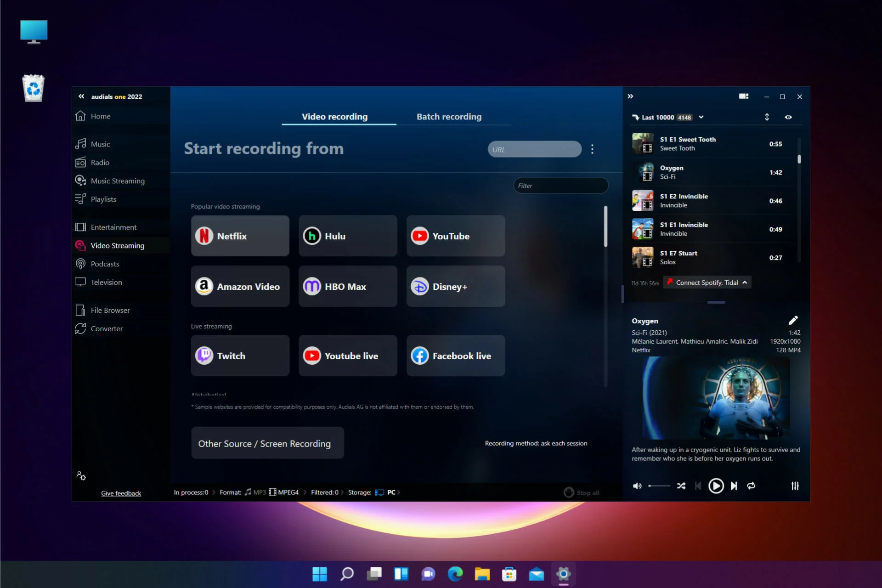Open Storage: PC selector
The width and height of the screenshot is (882, 588).
point(374,492)
